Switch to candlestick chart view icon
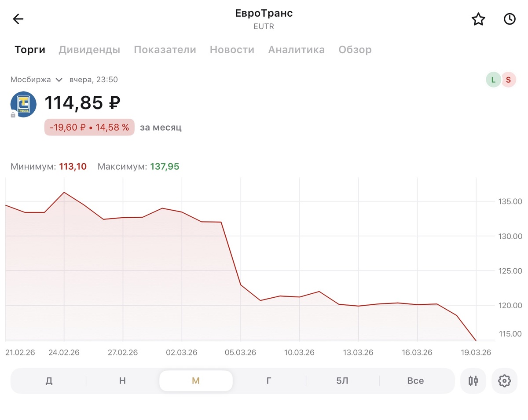The height and width of the screenshot is (420, 528). tap(473, 381)
